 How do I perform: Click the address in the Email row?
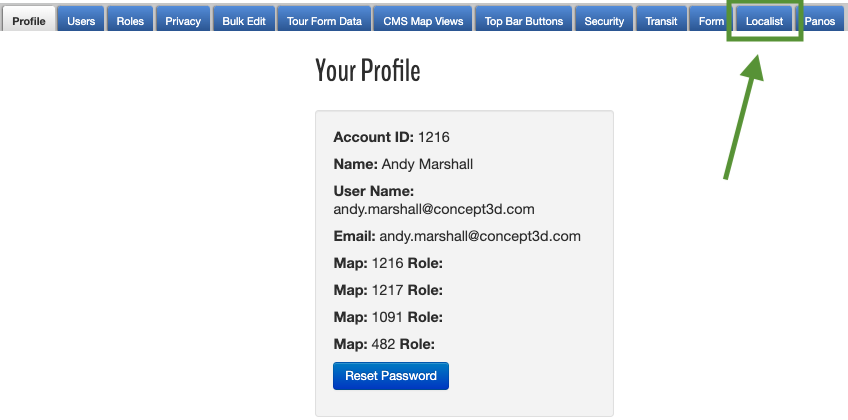coord(480,236)
